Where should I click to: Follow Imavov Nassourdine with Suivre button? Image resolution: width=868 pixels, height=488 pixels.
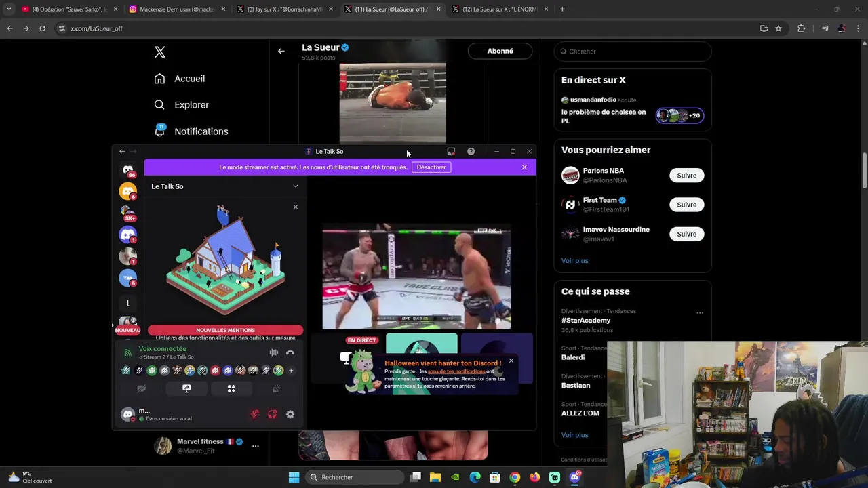(x=686, y=234)
